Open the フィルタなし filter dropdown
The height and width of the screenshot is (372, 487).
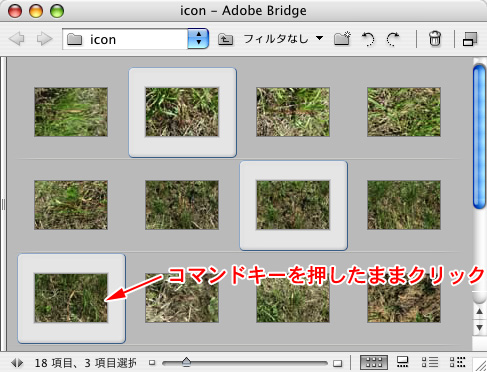tap(283, 39)
